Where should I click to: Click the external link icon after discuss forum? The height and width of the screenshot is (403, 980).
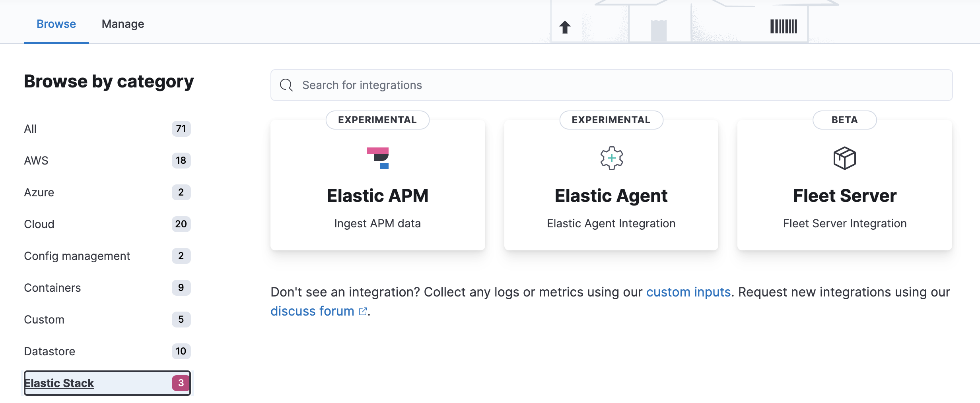point(363,311)
